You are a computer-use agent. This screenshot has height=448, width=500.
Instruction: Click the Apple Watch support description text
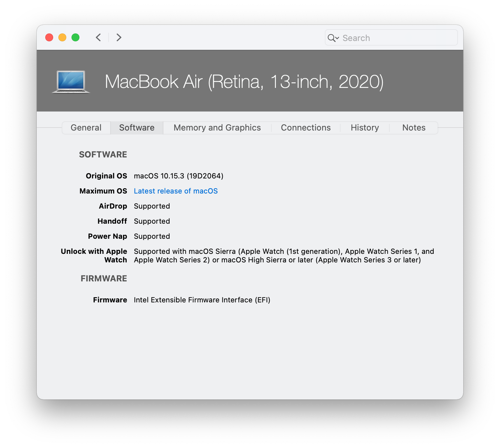(x=284, y=255)
